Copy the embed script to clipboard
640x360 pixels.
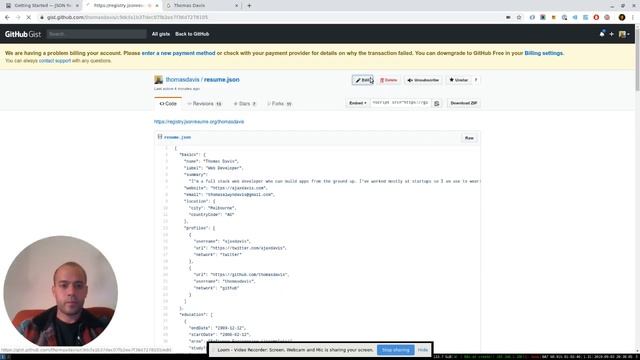[436, 103]
